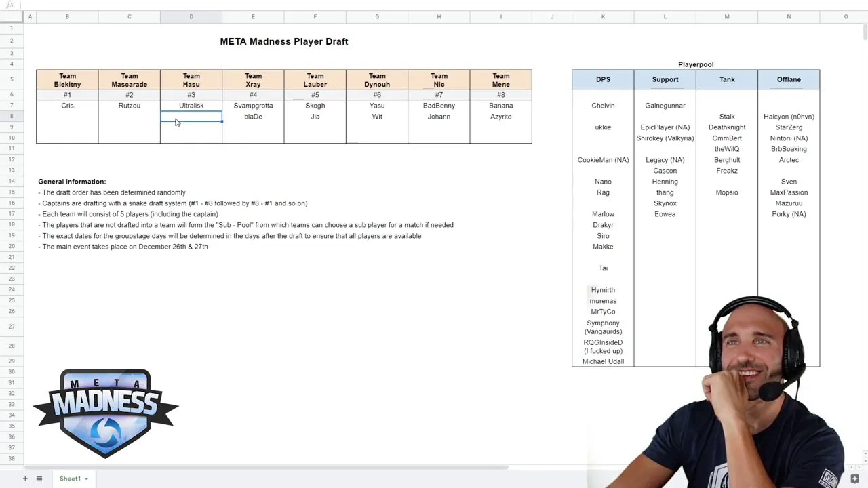The height and width of the screenshot is (488, 868).
Task: Select the Tank header in Playerpool
Action: click(x=727, y=79)
